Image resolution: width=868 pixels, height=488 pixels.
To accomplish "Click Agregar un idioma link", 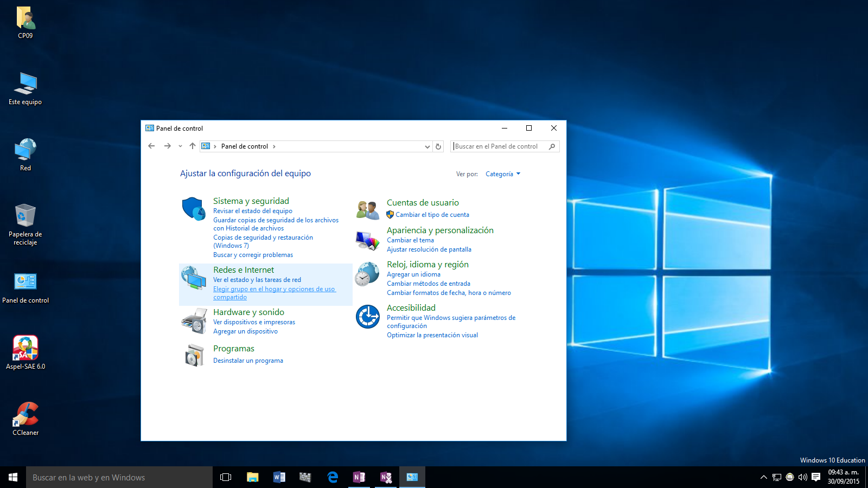I will coord(413,274).
